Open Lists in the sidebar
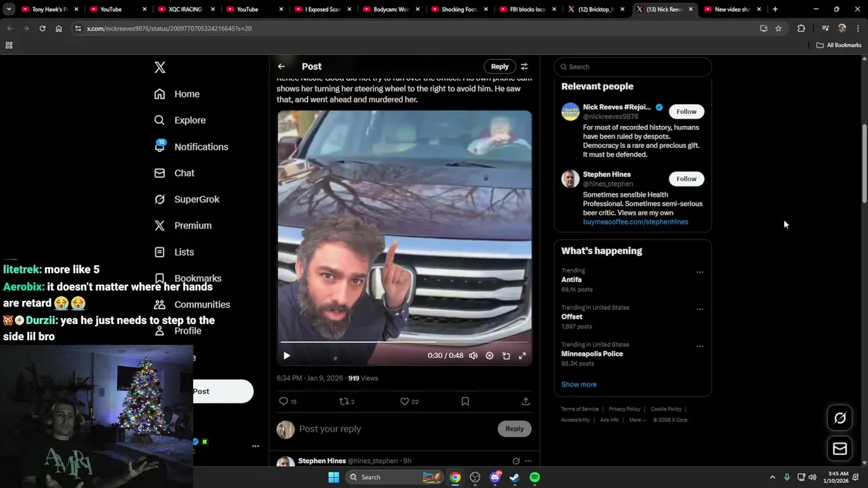Screen dimensions: 868x488 [174, 252]
